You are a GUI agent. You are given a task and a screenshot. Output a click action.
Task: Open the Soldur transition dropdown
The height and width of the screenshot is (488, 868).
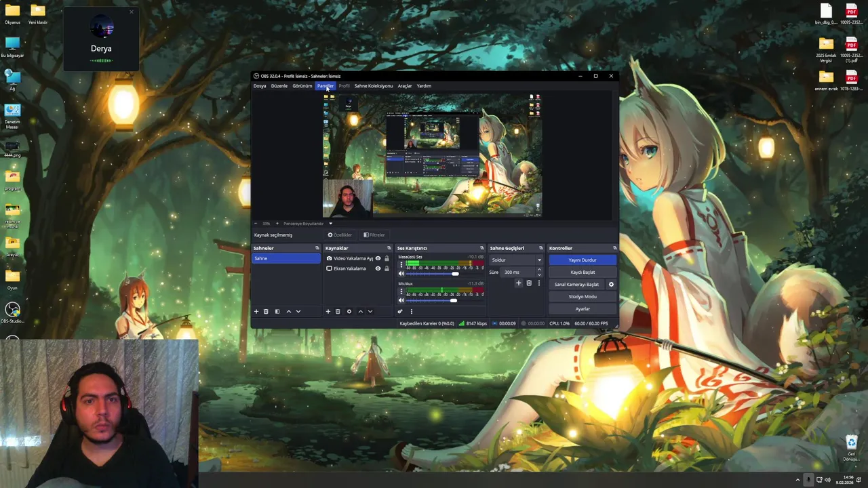tap(517, 260)
